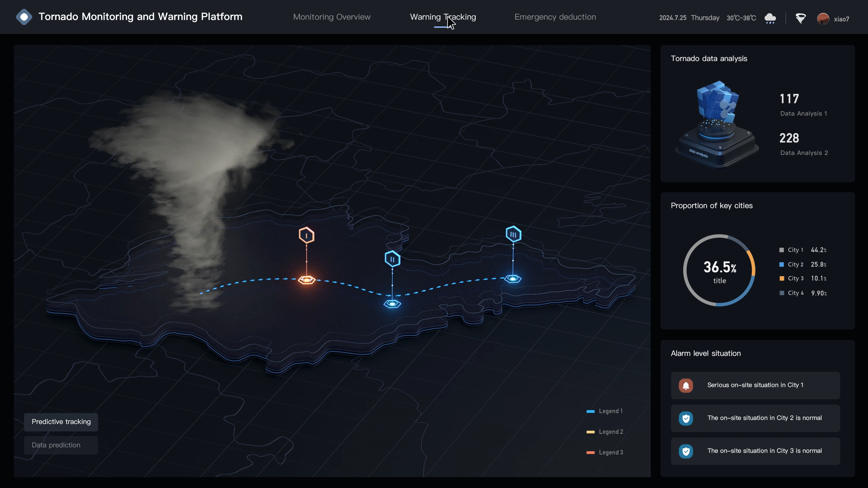Screen dimensions: 868x488
Task: Click the platform diamond logo icon
Action: click(x=24, y=17)
